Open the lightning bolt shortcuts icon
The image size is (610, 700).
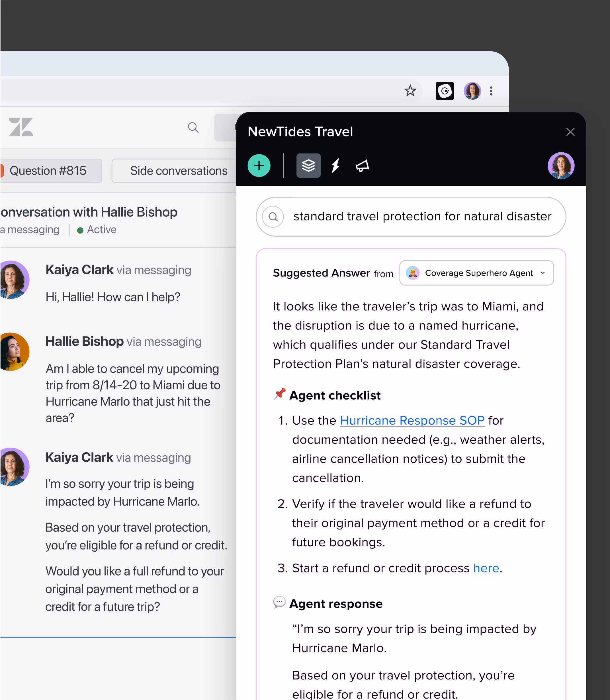336,166
